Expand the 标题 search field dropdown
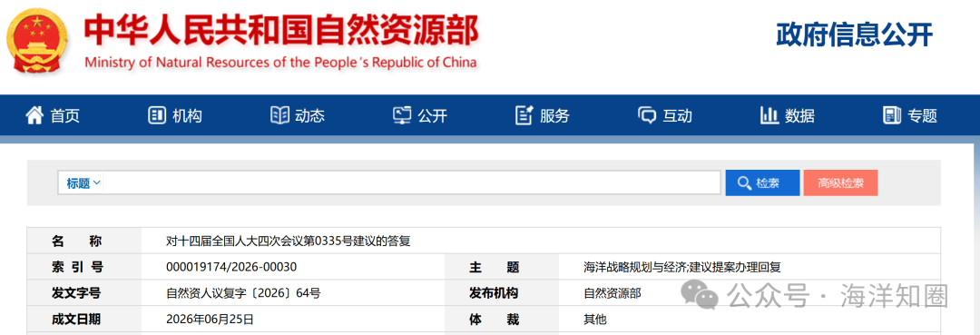The image size is (980, 335). 83,183
